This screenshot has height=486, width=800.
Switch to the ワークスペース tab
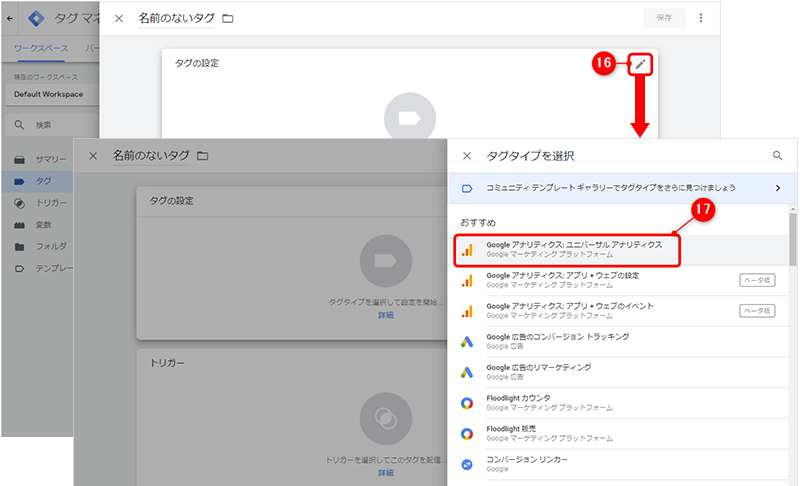coord(41,48)
